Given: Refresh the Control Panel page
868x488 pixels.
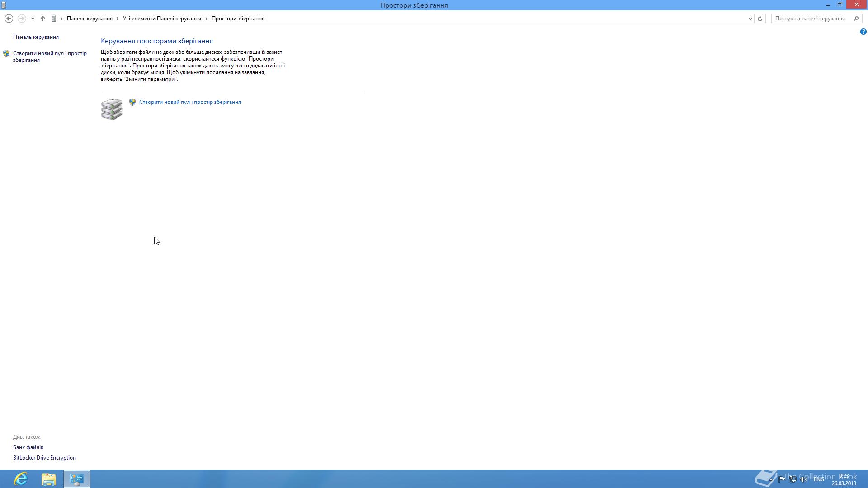Looking at the screenshot, I should pos(760,19).
